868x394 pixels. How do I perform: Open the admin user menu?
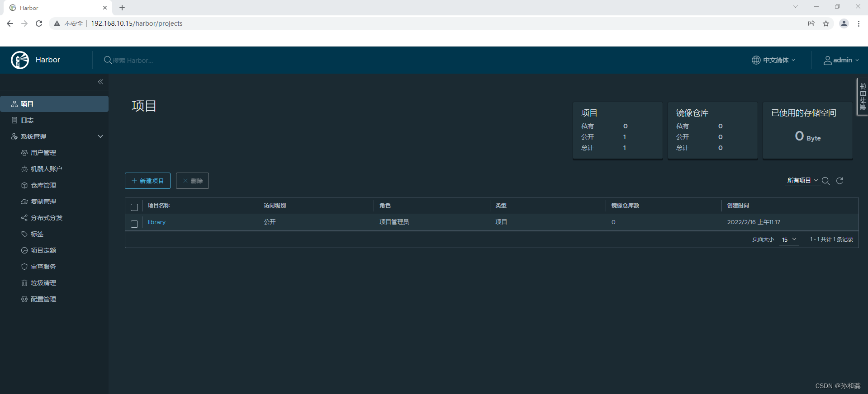coord(841,60)
